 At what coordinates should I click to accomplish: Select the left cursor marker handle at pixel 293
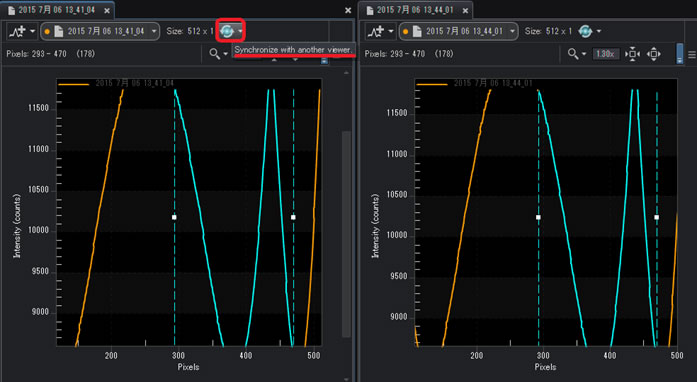(x=174, y=217)
